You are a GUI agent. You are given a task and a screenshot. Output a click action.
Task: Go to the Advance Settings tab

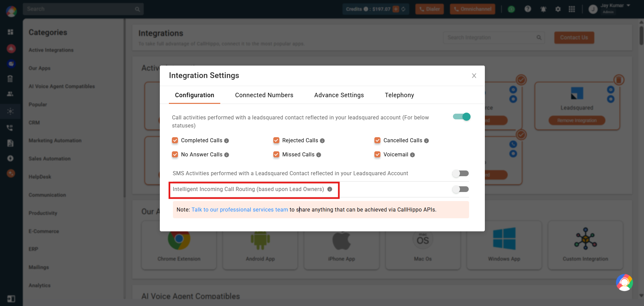(339, 95)
